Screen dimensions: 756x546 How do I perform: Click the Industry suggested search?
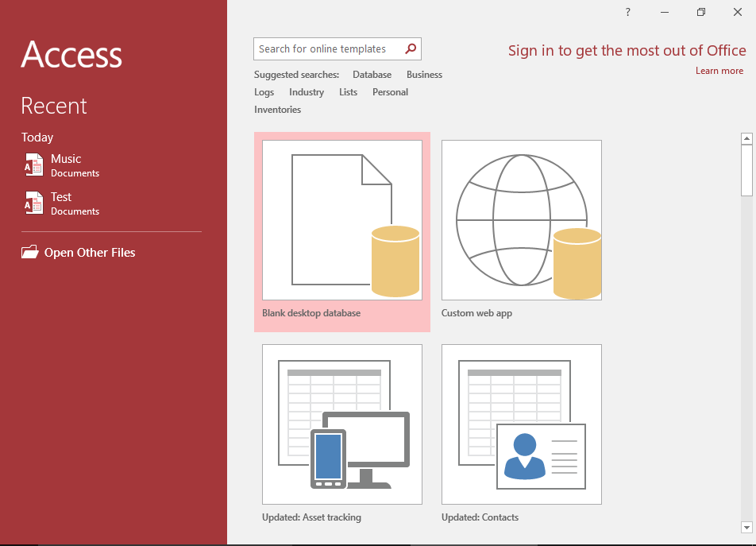coord(306,91)
